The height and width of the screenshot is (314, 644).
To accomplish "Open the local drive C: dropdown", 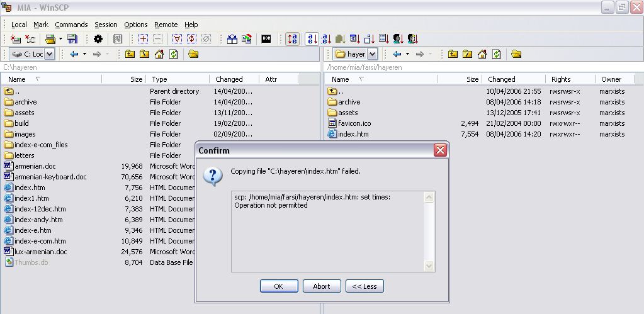I will [x=50, y=54].
